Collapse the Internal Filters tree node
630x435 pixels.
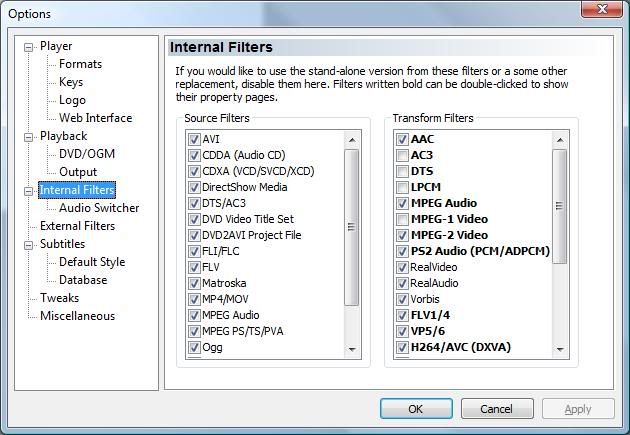(x=29, y=191)
